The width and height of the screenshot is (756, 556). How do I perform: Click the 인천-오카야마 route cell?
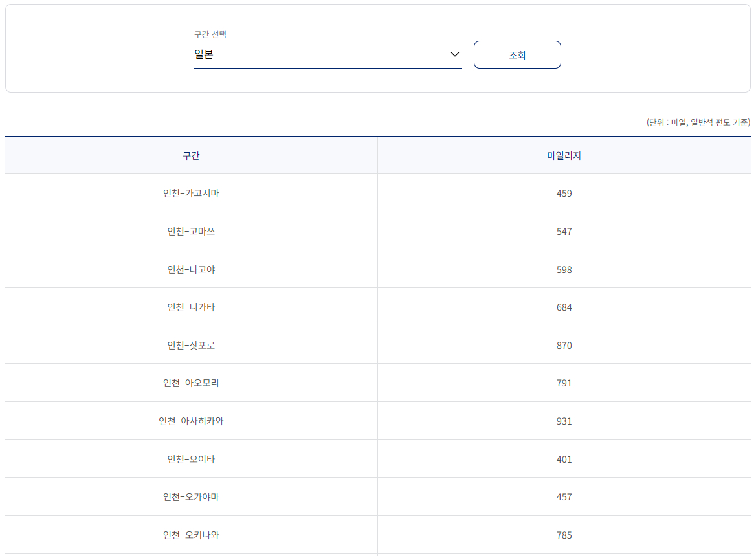click(191, 496)
